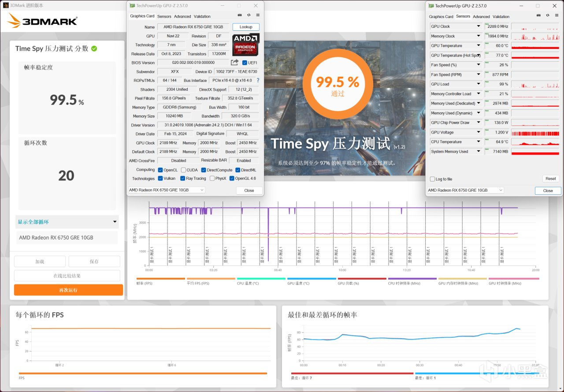The height and width of the screenshot is (392, 564).
Task: Click green check mark beside Time Spy score title
Action: (94, 48)
